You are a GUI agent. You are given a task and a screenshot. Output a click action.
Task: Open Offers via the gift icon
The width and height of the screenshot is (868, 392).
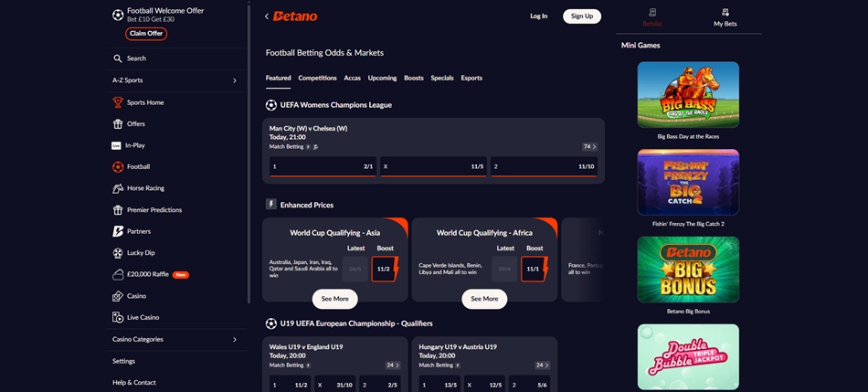click(118, 124)
